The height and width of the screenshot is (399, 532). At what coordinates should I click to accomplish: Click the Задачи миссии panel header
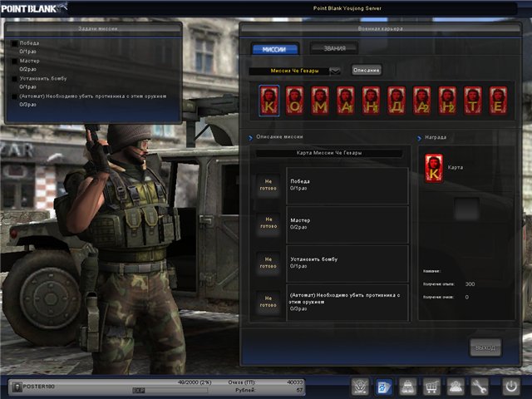click(93, 29)
